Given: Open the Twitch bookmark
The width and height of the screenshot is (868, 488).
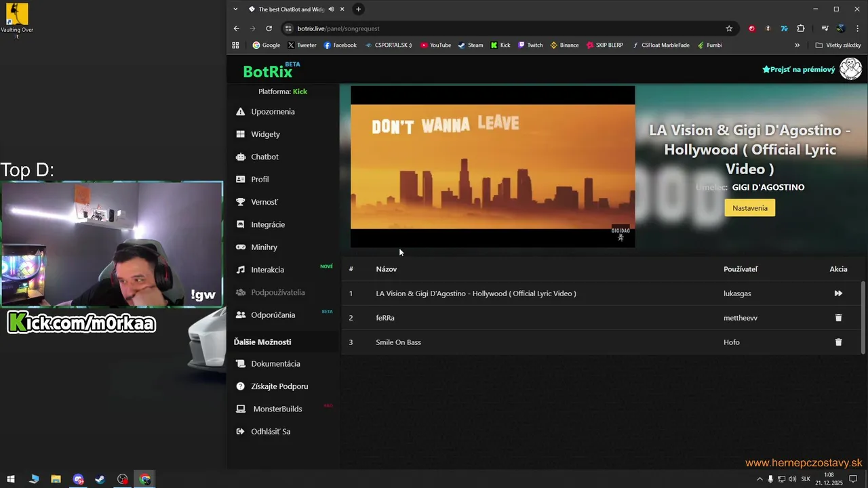Looking at the screenshot, I should [x=530, y=45].
